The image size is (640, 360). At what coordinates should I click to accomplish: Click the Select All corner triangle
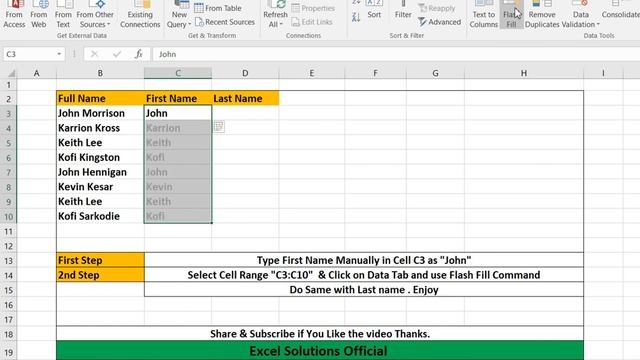coord(11,73)
